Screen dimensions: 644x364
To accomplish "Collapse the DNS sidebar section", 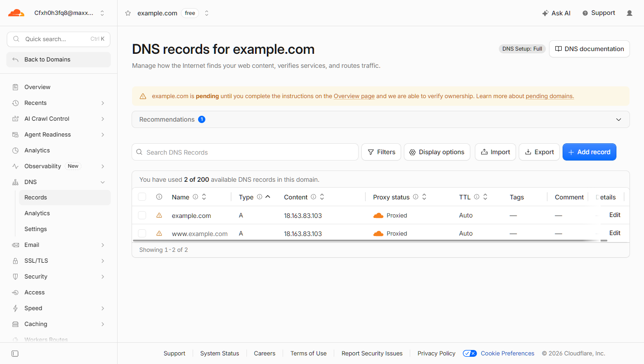I will click(103, 182).
